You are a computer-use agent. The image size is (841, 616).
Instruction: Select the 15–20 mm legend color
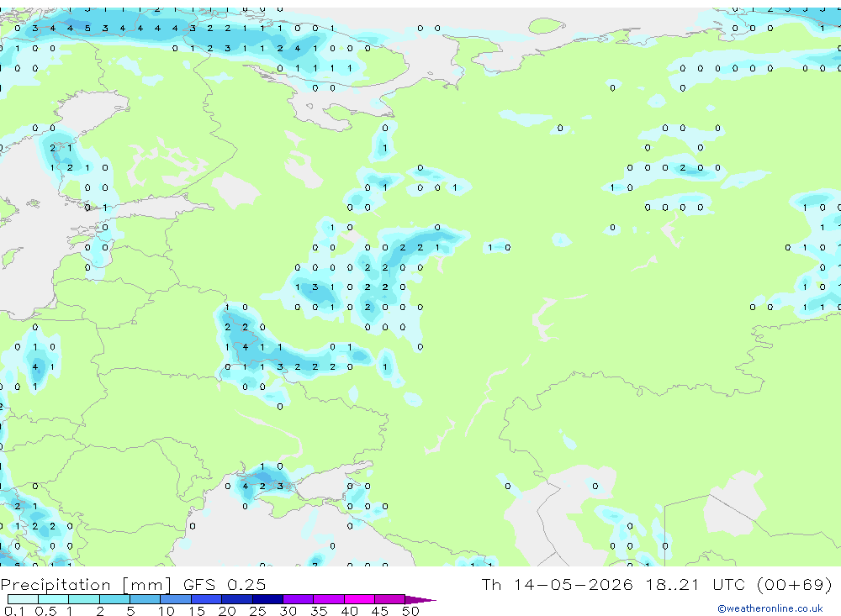tap(206, 599)
